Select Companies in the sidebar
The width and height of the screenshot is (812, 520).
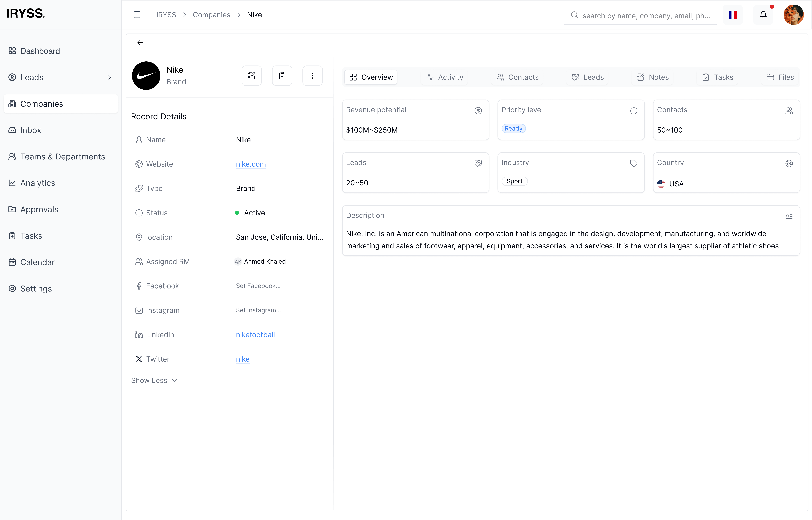click(x=61, y=104)
